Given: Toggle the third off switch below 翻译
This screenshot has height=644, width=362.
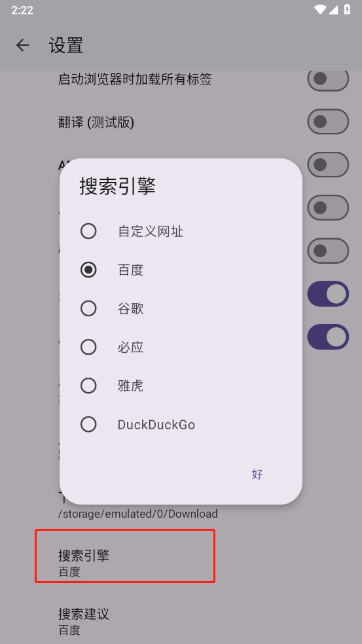Looking at the screenshot, I should 328,251.
